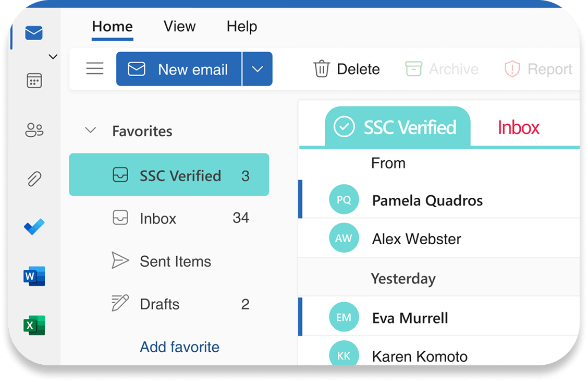Collapse the Favorites section
588x382 pixels.
90,131
